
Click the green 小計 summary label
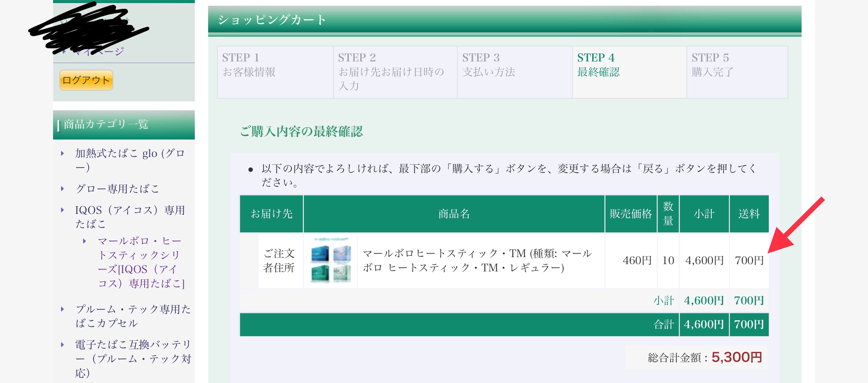click(663, 300)
